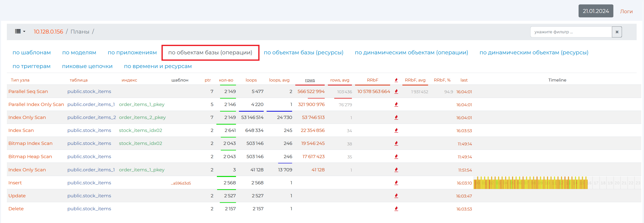This screenshot has height=223, width=644.
Task: Sort by rows, avg column header
Action: 339,80
